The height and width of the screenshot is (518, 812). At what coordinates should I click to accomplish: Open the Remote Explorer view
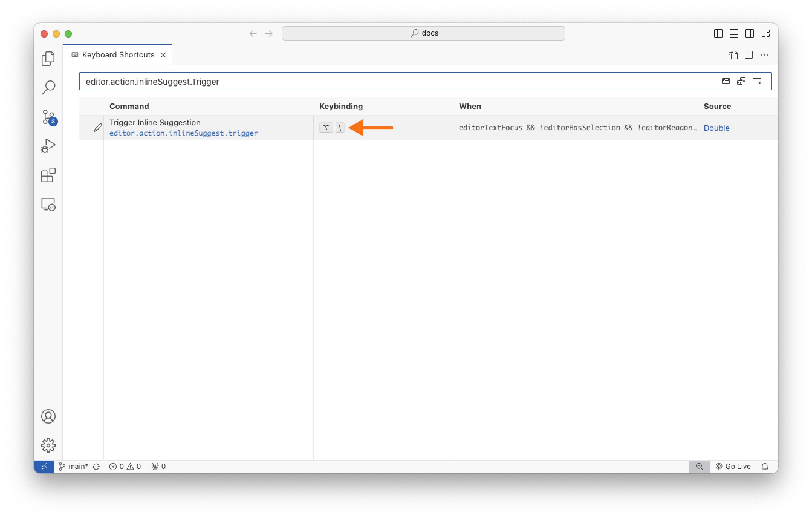pyautogui.click(x=48, y=204)
